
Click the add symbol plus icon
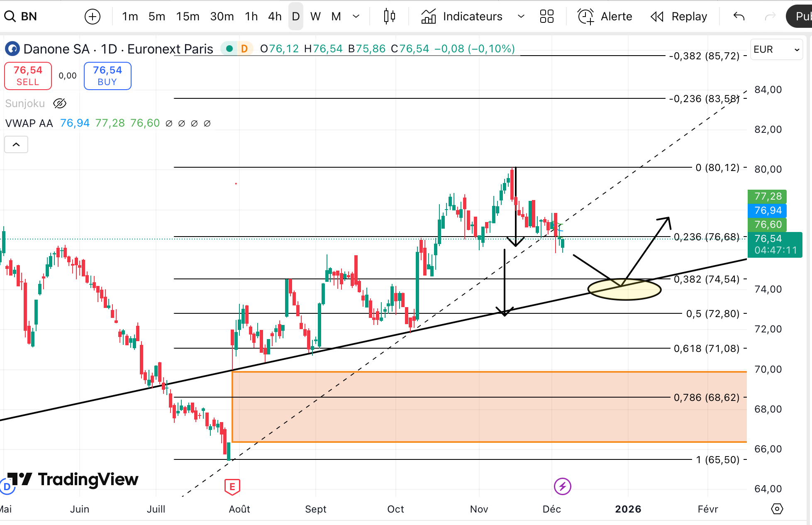pos(92,17)
